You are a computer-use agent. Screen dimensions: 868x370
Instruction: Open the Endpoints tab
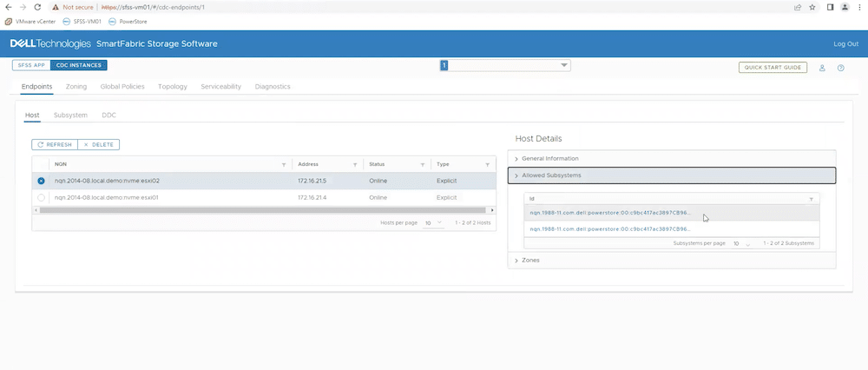point(37,86)
